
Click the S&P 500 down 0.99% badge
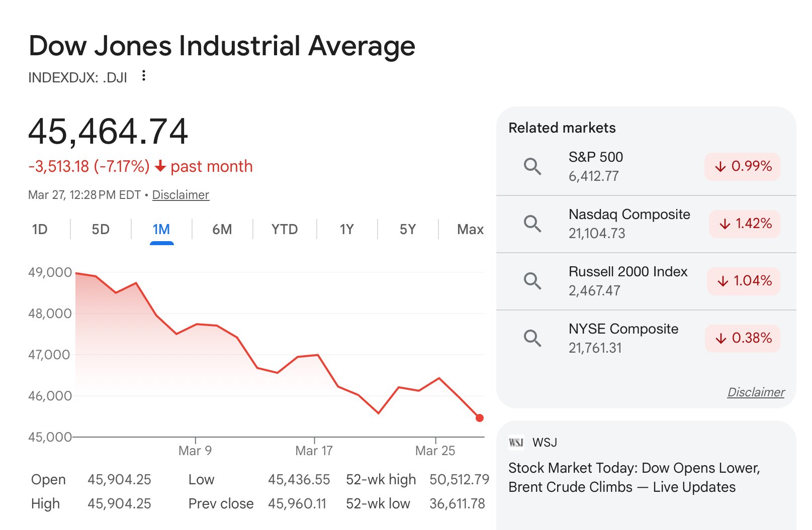[x=742, y=166]
